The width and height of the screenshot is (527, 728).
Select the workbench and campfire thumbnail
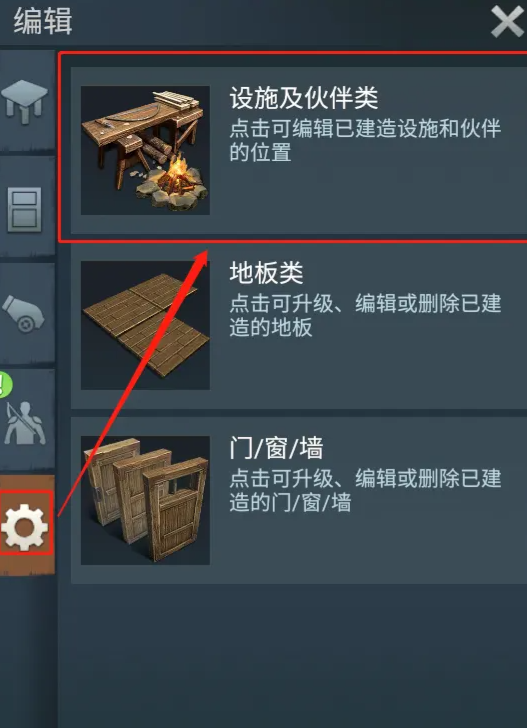point(145,150)
